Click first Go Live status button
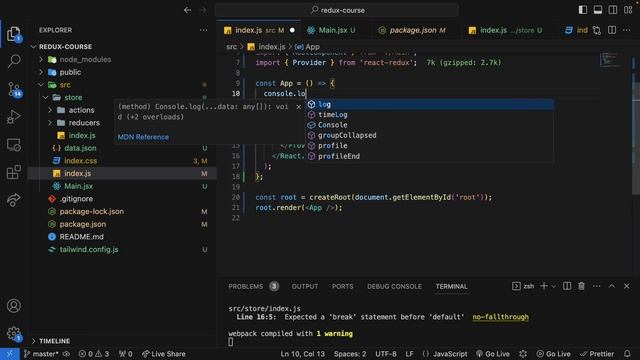The image size is (640, 360). tap(493, 354)
